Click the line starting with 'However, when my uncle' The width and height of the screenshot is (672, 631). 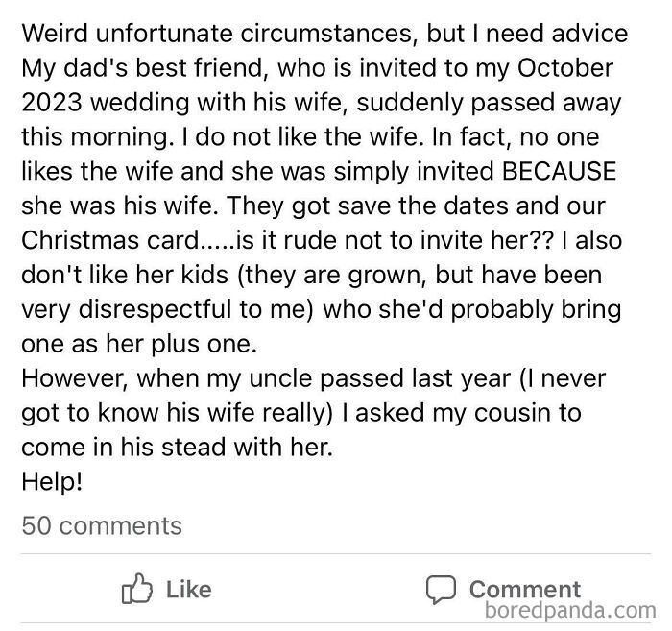pyautogui.click(x=314, y=378)
